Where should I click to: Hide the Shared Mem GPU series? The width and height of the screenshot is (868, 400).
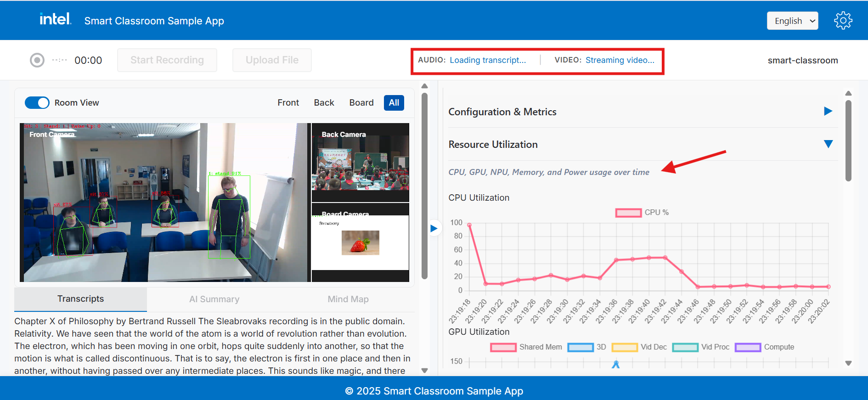coord(503,347)
